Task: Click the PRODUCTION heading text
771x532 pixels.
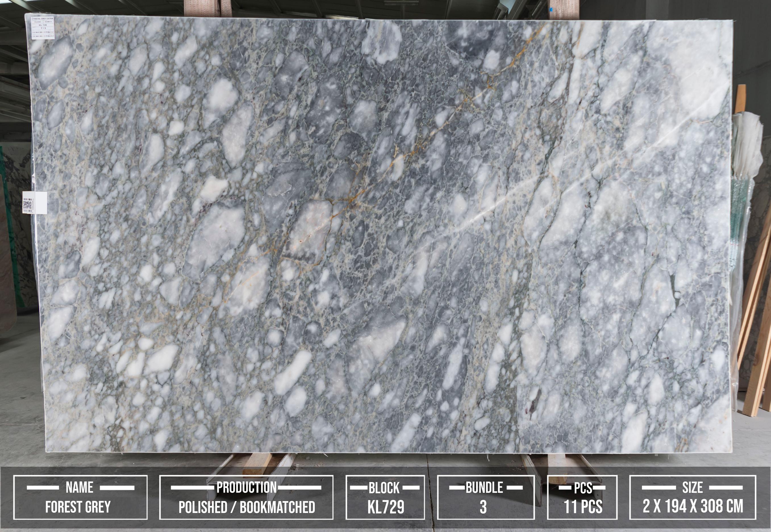Action: 246,487
